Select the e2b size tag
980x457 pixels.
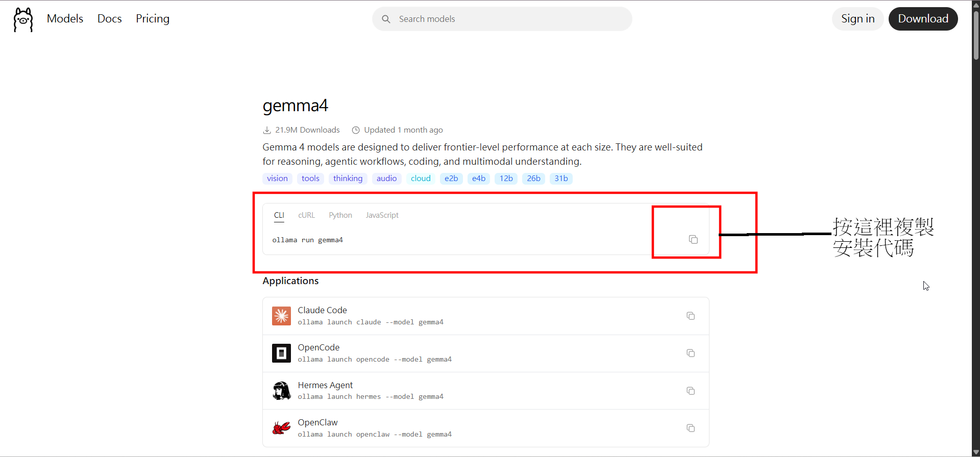(451, 179)
